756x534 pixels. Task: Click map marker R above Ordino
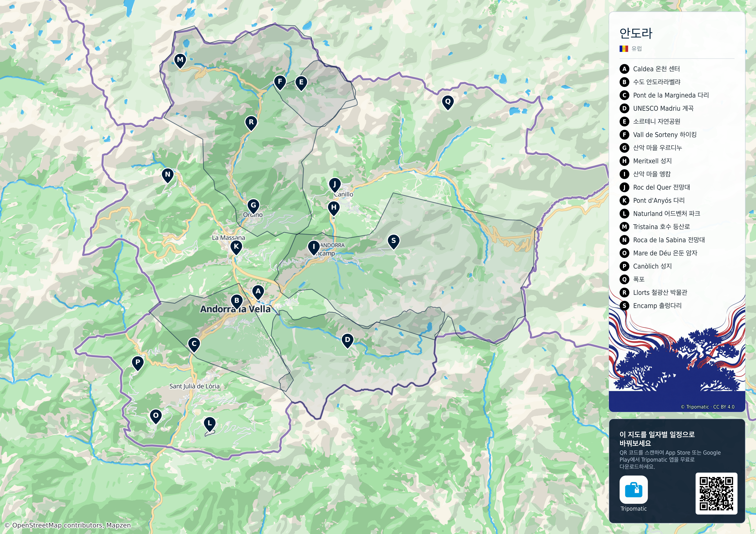pyautogui.click(x=251, y=123)
